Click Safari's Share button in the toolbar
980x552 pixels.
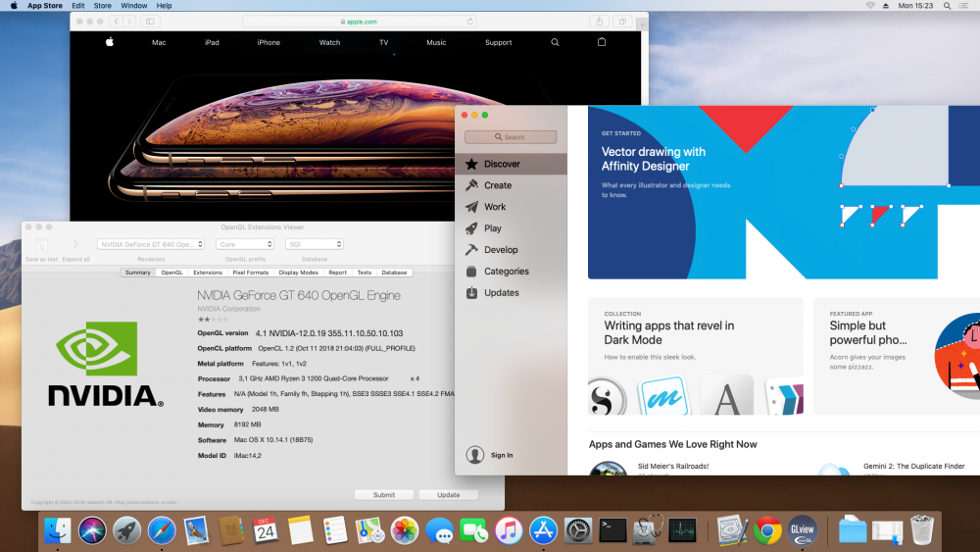click(x=600, y=22)
